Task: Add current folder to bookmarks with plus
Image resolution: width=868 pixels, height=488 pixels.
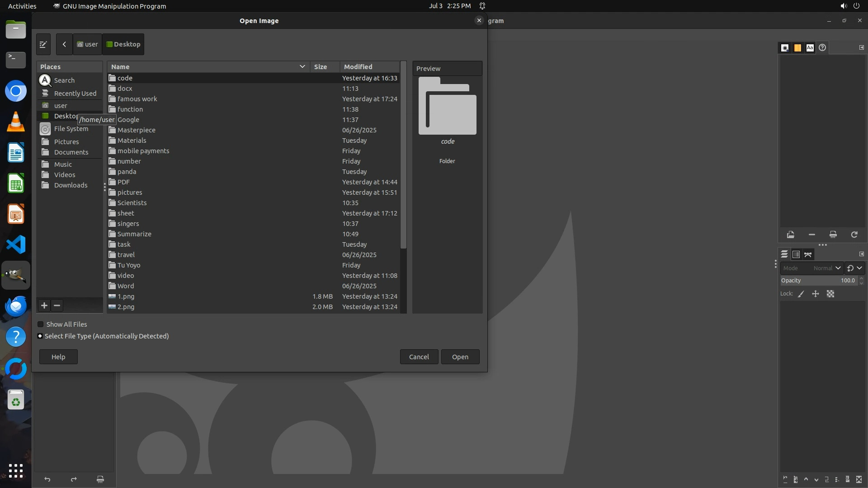Action: pyautogui.click(x=44, y=305)
